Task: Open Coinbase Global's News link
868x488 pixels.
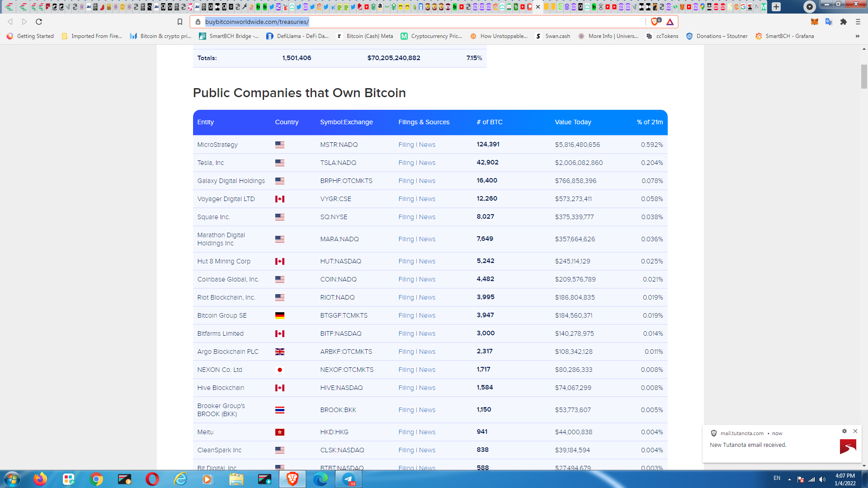Action: [427, 279]
